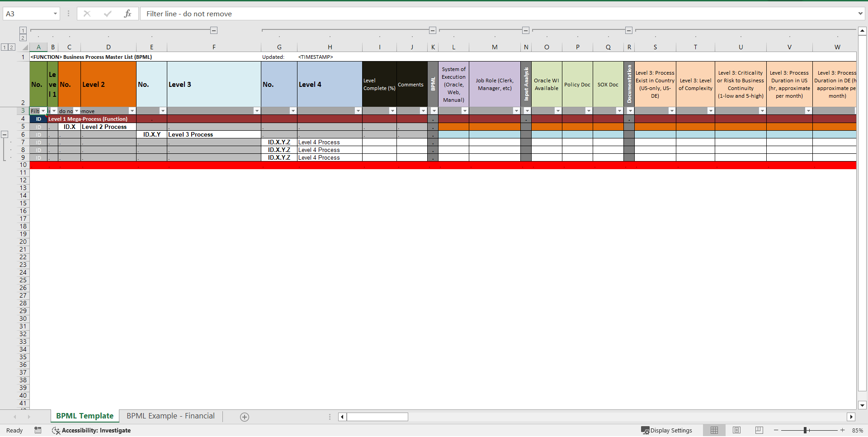Open the filter dropdown on the Comments column
This screenshot has width=868, height=437.
pos(423,110)
